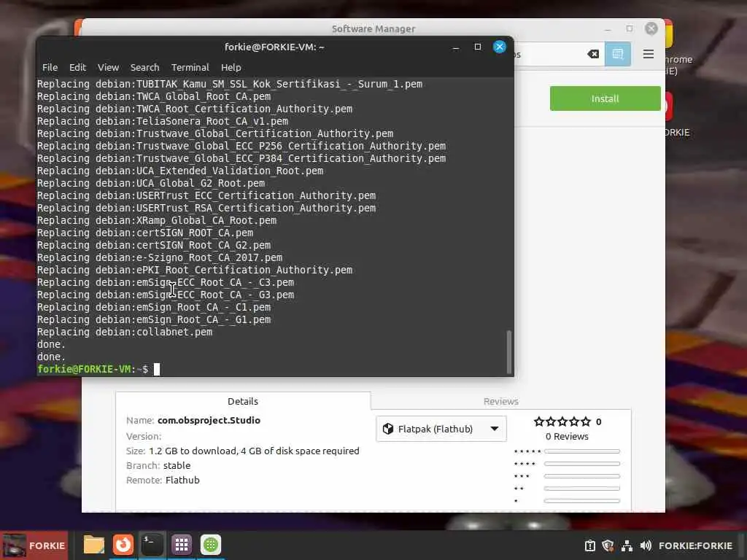Click the five-star rating bar
The image size is (747, 560).
581,451
